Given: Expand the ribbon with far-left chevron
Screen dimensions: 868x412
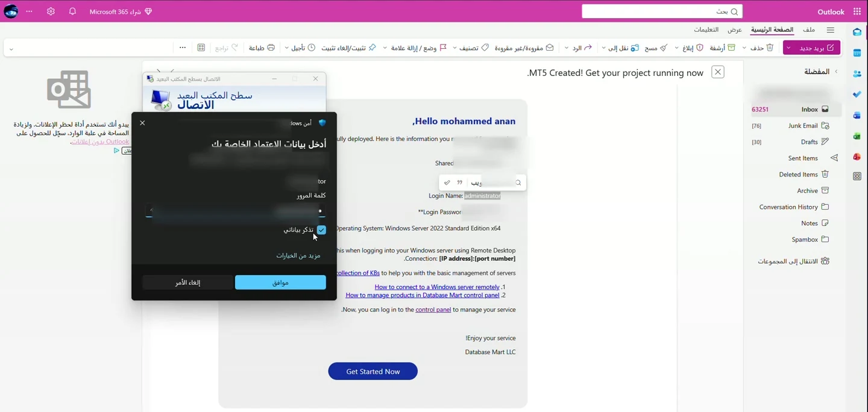Looking at the screenshot, I should 11,49.
